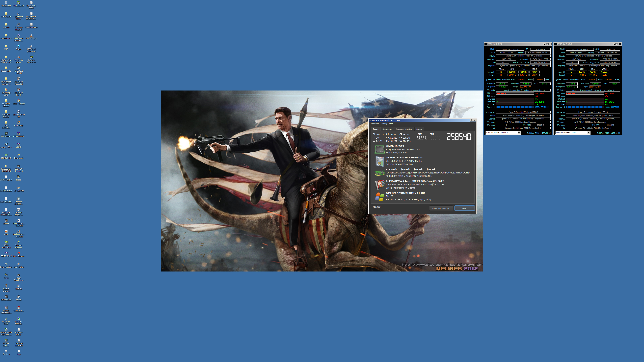644x362 pixels.
Task: Click the Fan speed bar in right NV-Z window
Action: 585,107
